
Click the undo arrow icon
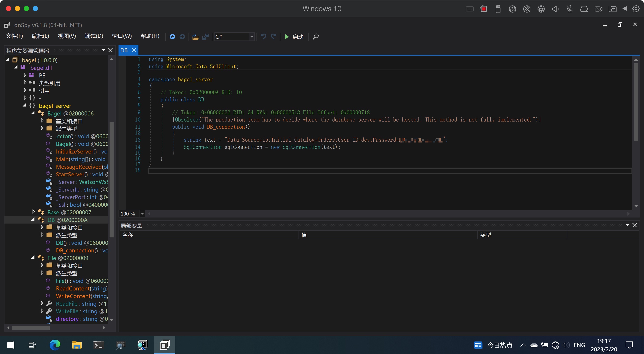tap(263, 37)
